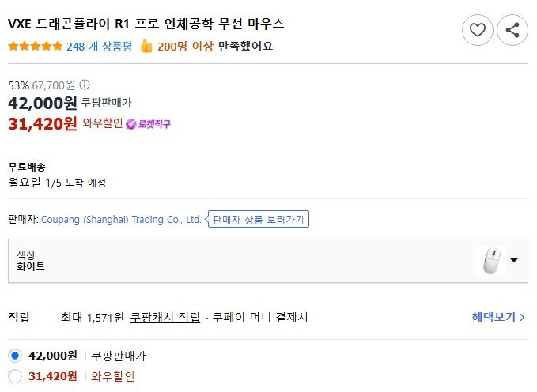Open the 색상 color dropdown arrow
Screen dimensions: 537x392
(x=514, y=260)
